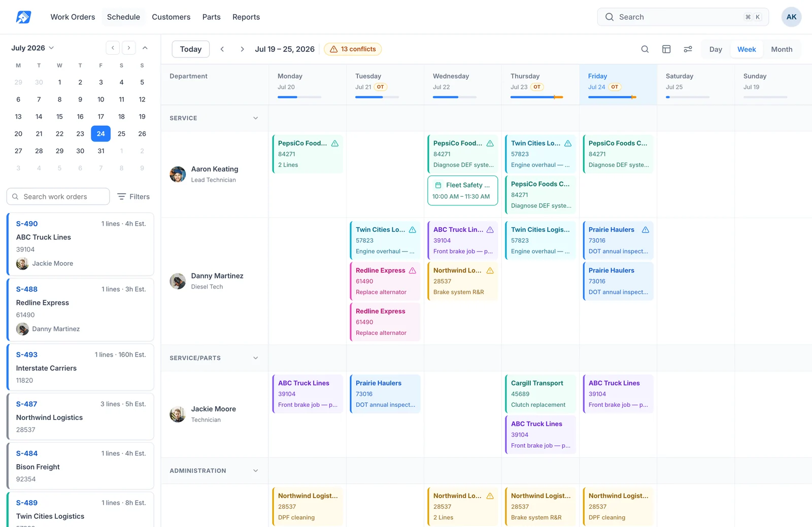Open work order S-488 Redline Express
The width and height of the screenshot is (812, 527).
(x=80, y=309)
